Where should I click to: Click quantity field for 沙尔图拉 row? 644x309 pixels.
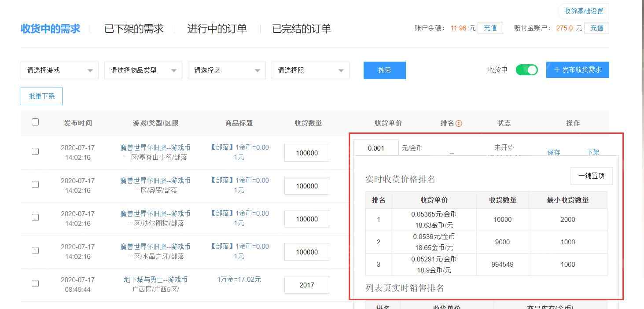[307, 219]
